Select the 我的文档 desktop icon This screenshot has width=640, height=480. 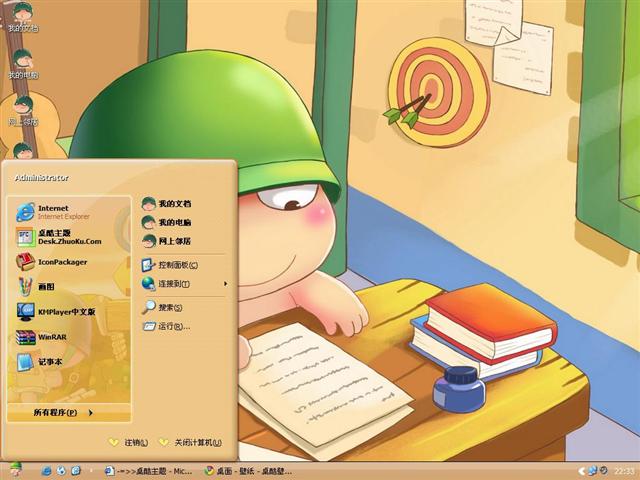click(x=23, y=17)
